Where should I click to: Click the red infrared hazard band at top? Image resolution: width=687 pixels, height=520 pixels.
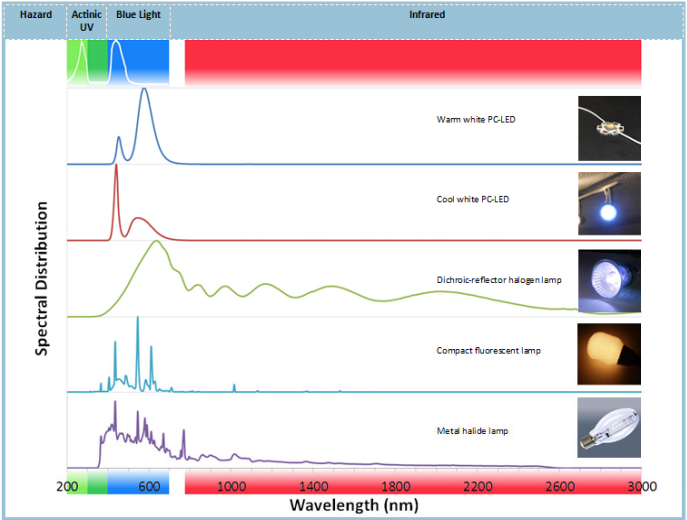(412, 62)
